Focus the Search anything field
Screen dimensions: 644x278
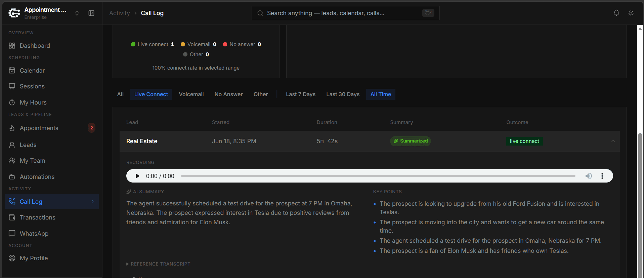point(345,13)
